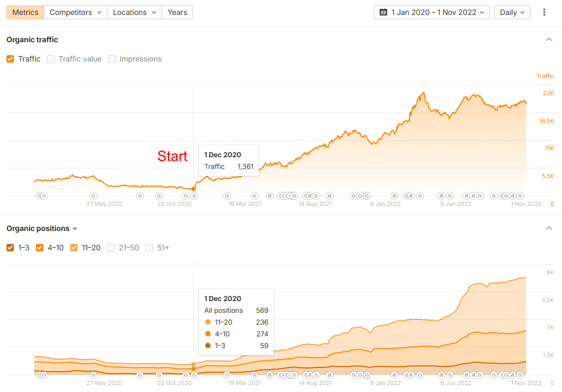Click the All positions value 569 in tooltip
Screen dimensions: 562x392
[x=263, y=310]
